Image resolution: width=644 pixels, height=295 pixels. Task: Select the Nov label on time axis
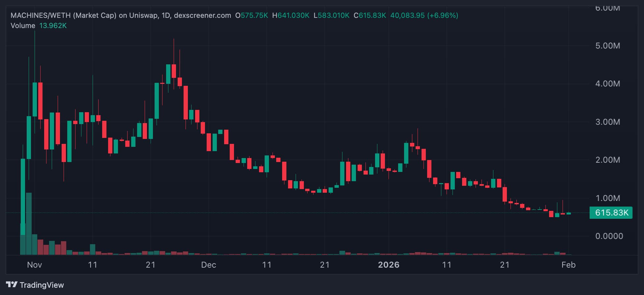pyautogui.click(x=34, y=265)
